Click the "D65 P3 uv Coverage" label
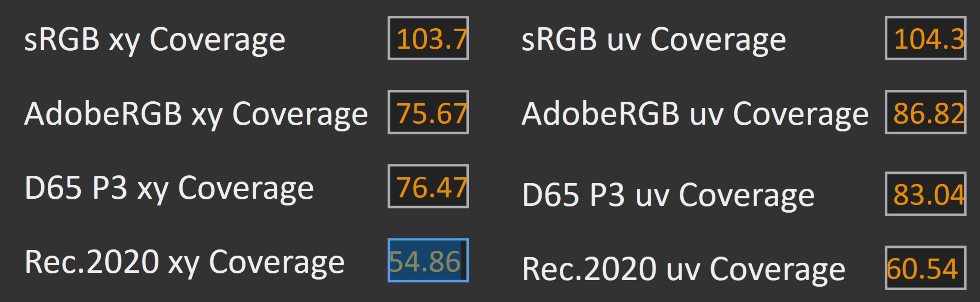The height and width of the screenshot is (302, 980). pos(668,195)
